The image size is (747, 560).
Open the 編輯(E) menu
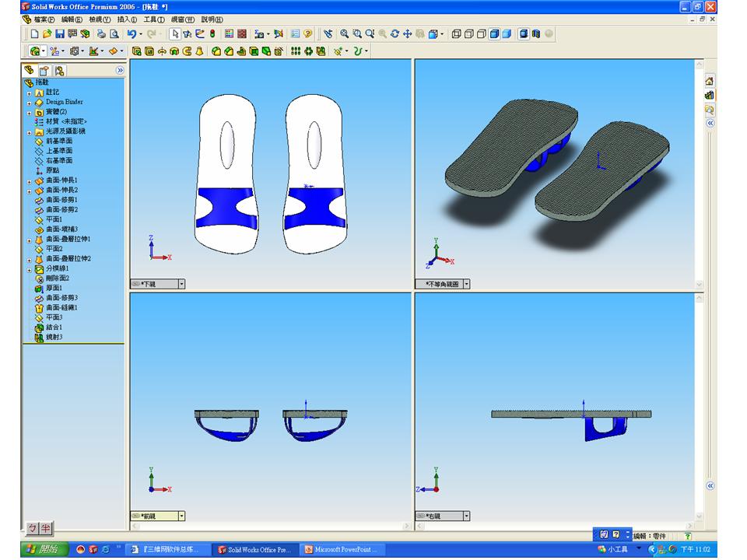point(72,19)
